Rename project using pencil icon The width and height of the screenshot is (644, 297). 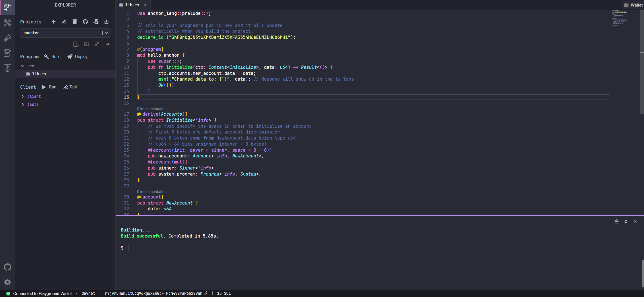click(64, 22)
